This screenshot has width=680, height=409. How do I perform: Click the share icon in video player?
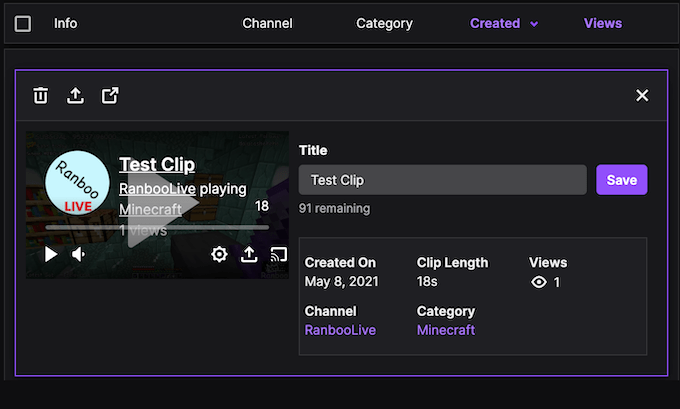click(x=250, y=254)
